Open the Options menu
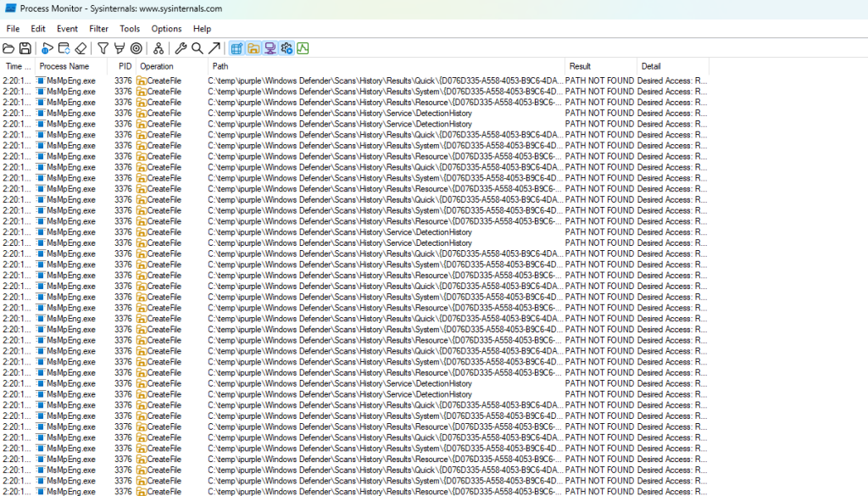The width and height of the screenshot is (868, 496). 166,29
